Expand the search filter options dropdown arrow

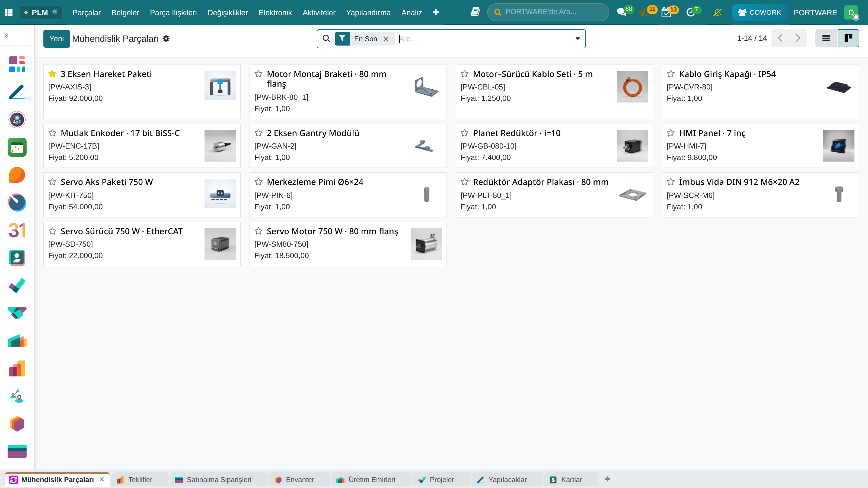coord(577,38)
